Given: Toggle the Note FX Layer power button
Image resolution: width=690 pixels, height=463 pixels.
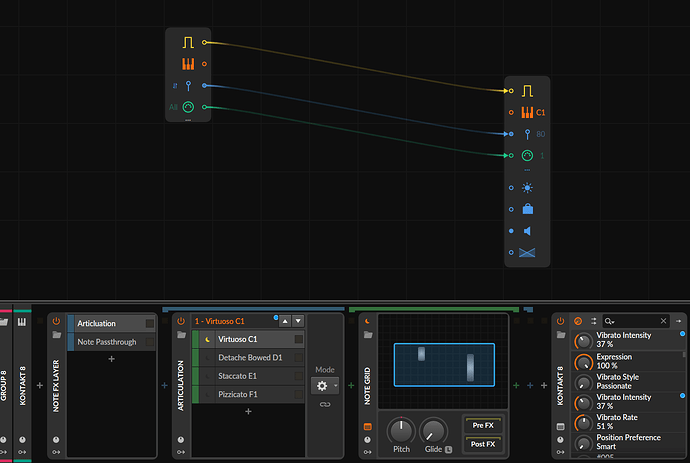Looking at the screenshot, I should (x=56, y=322).
